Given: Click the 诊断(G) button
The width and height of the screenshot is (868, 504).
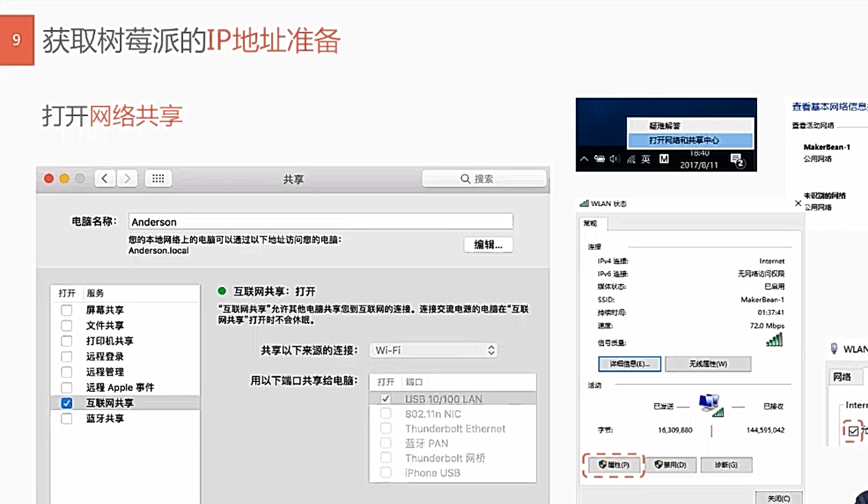Looking at the screenshot, I should (726, 465).
